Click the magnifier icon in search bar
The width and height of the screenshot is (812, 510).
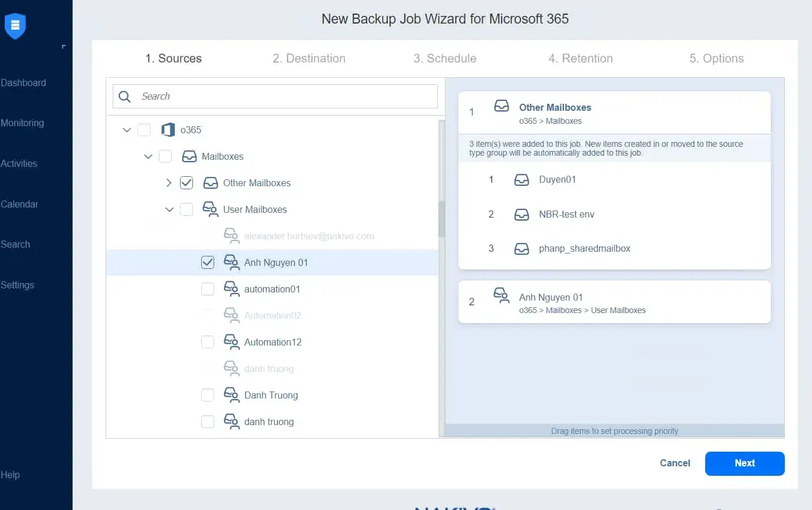pyautogui.click(x=125, y=96)
